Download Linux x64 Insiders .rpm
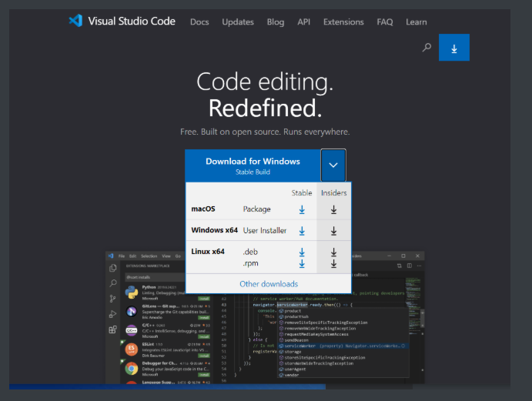The width and height of the screenshot is (532, 401). click(333, 263)
